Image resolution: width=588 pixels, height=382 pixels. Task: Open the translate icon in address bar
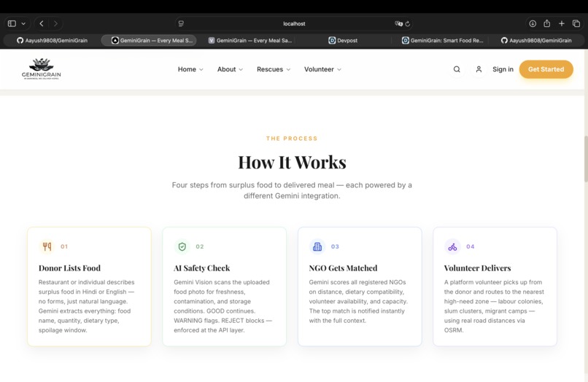click(x=398, y=23)
